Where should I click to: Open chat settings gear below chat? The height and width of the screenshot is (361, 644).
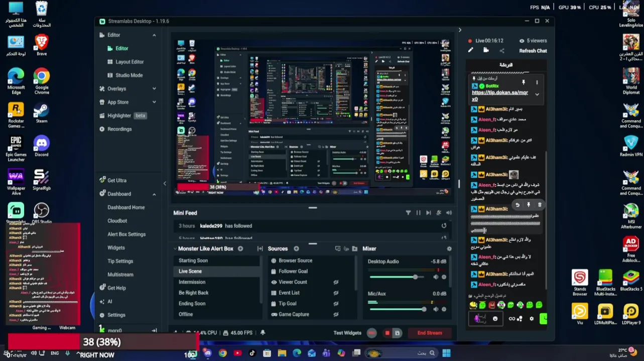(532, 319)
